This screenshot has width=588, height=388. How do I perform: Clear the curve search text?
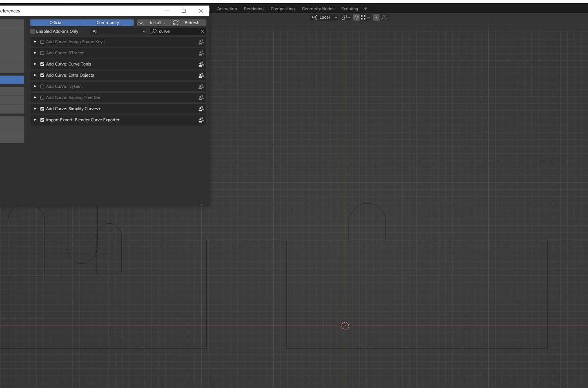202,31
